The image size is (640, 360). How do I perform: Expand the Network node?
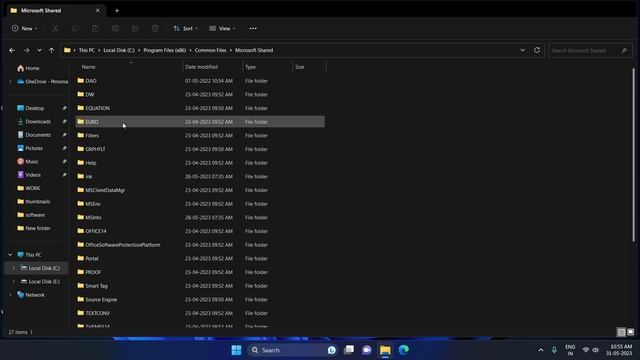pyautogui.click(x=11, y=295)
